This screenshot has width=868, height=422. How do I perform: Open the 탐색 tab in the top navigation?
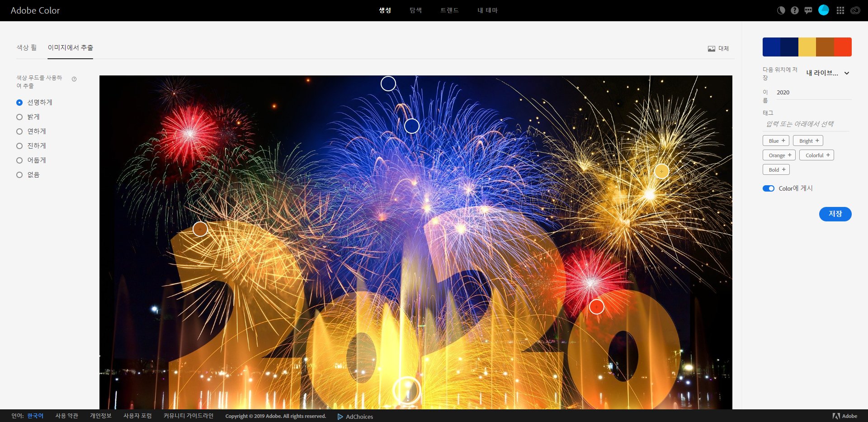tap(415, 10)
